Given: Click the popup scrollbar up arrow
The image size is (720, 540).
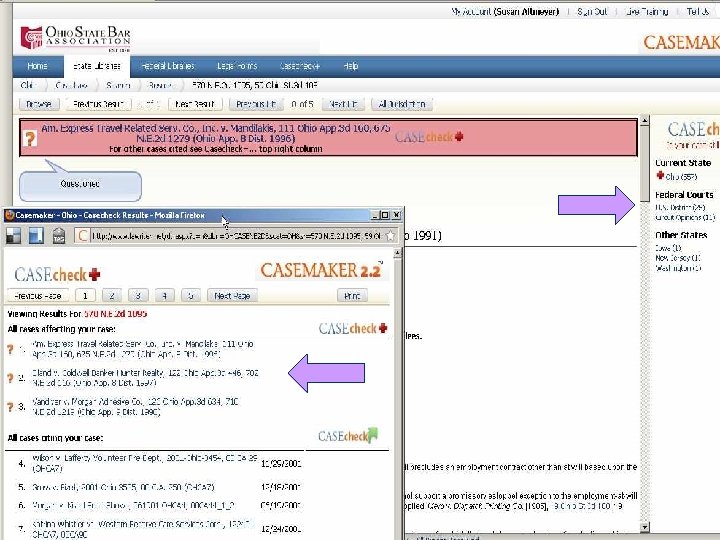Looking at the screenshot, I should click(x=398, y=253).
